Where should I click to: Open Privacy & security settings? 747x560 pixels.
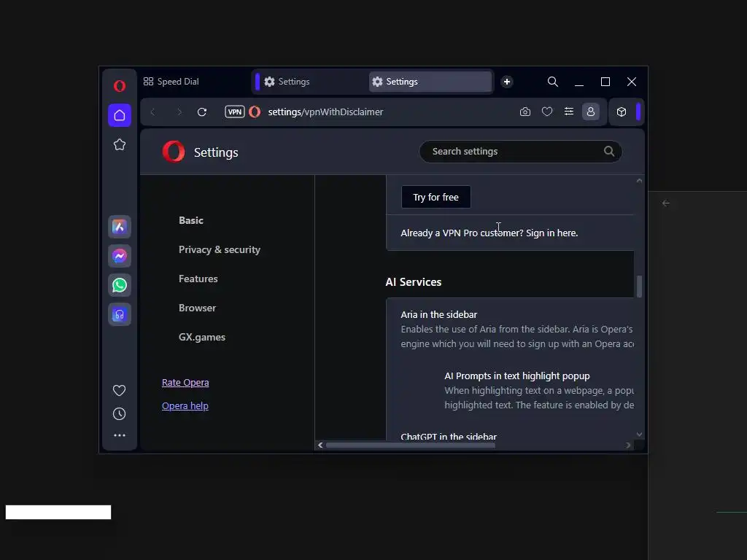pos(220,249)
